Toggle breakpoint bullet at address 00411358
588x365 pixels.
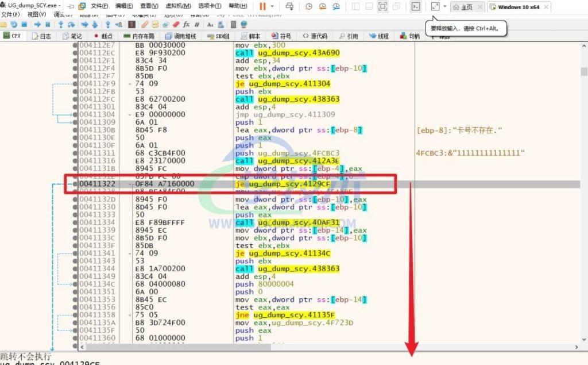point(75,315)
